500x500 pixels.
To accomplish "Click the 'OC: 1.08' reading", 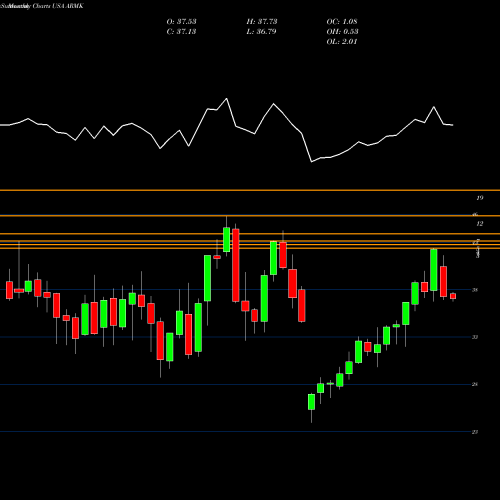I will [342, 21].
